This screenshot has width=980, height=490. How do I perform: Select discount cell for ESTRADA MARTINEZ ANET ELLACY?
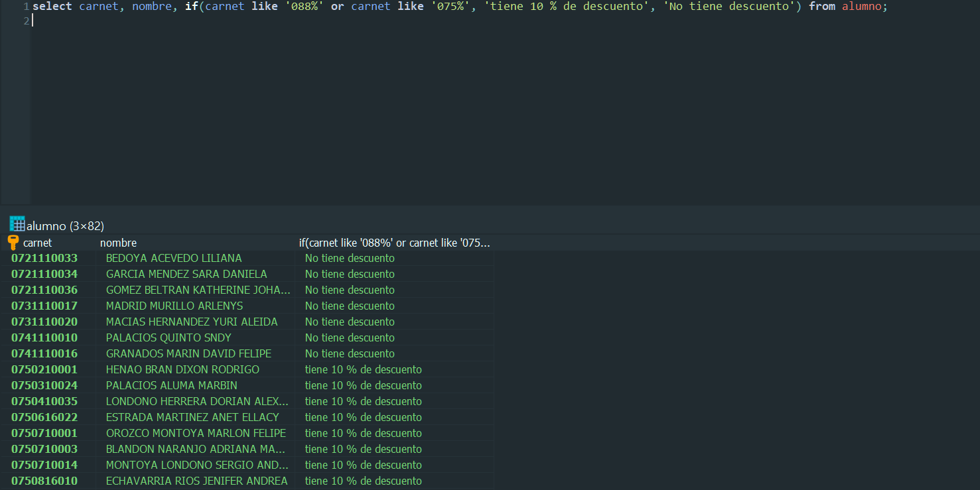[363, 417]
